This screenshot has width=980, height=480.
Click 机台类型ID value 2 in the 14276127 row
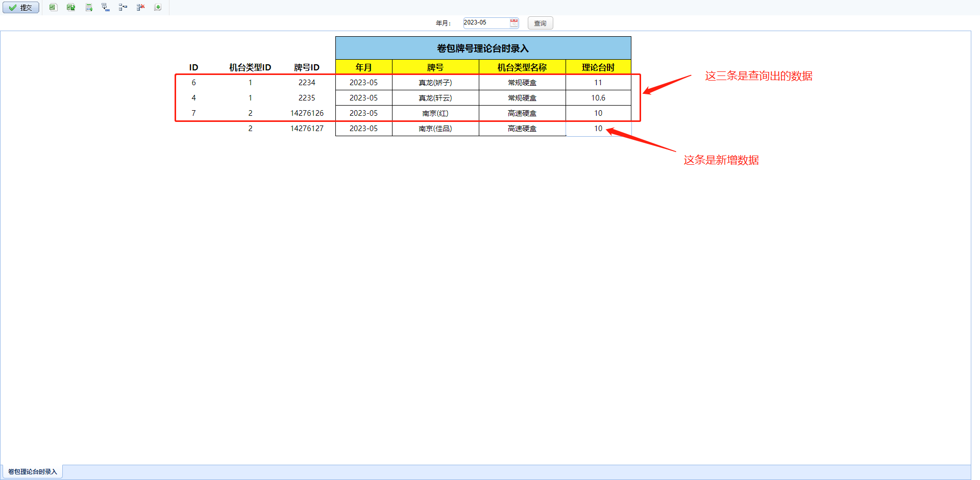click(x=250, y=129)
